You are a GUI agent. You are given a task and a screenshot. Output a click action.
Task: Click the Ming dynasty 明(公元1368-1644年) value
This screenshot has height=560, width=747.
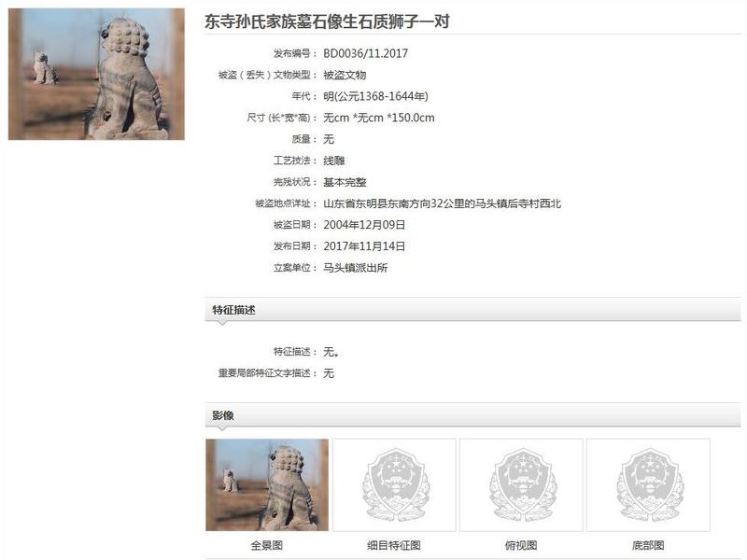[376, 96]
